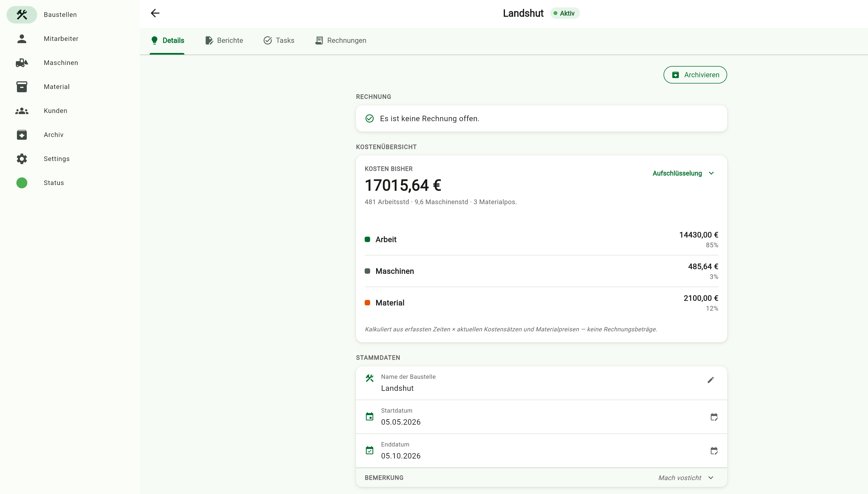This screenshot has height=494, width=868.
Task: Click the Landshut name field value
Action: (397, 388)
